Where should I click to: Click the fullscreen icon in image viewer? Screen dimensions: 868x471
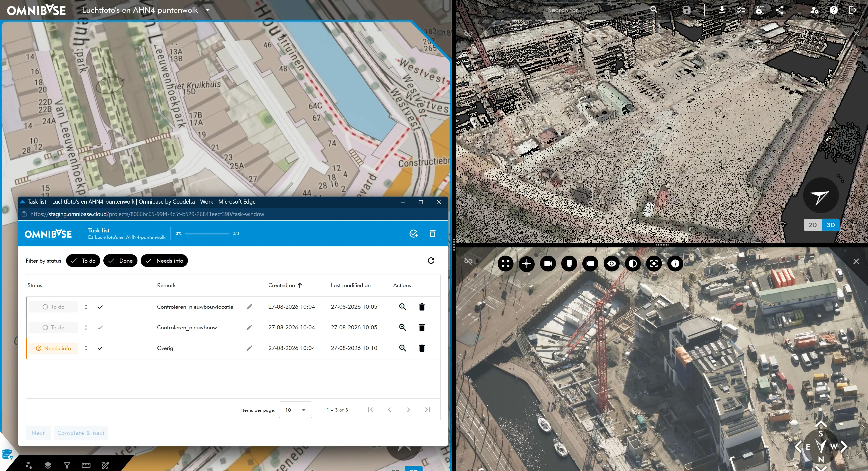[x=505, y=263]
